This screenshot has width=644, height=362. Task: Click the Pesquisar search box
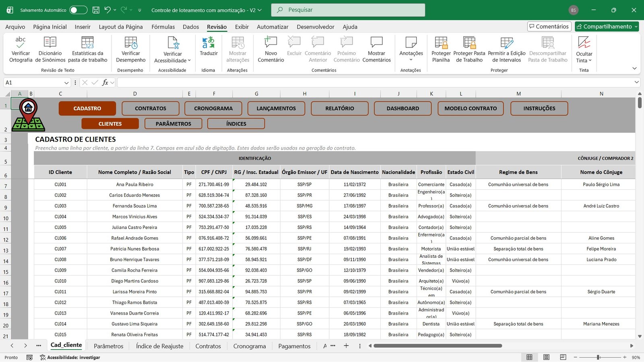pyautogui.click(x=348, y=10)
